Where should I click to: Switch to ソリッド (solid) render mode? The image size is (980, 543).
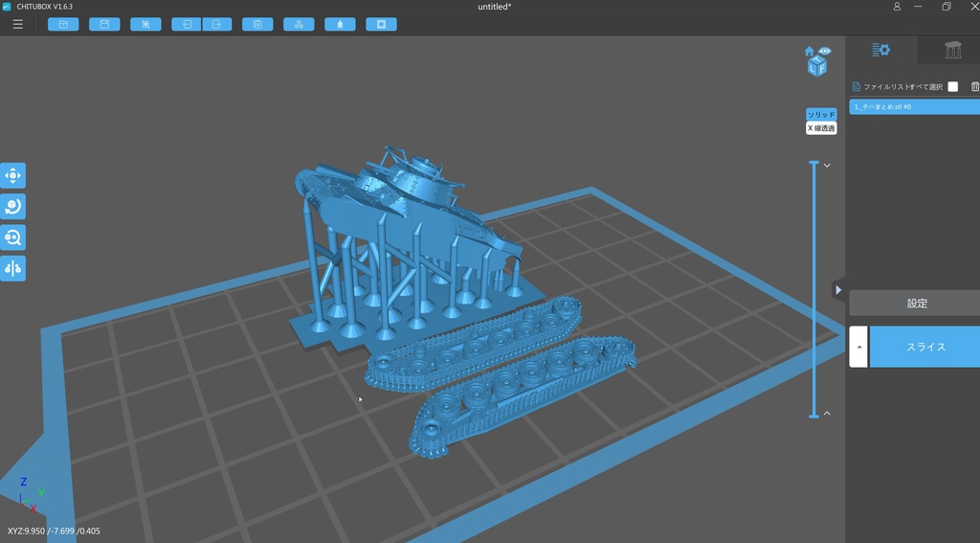(820, 115)
